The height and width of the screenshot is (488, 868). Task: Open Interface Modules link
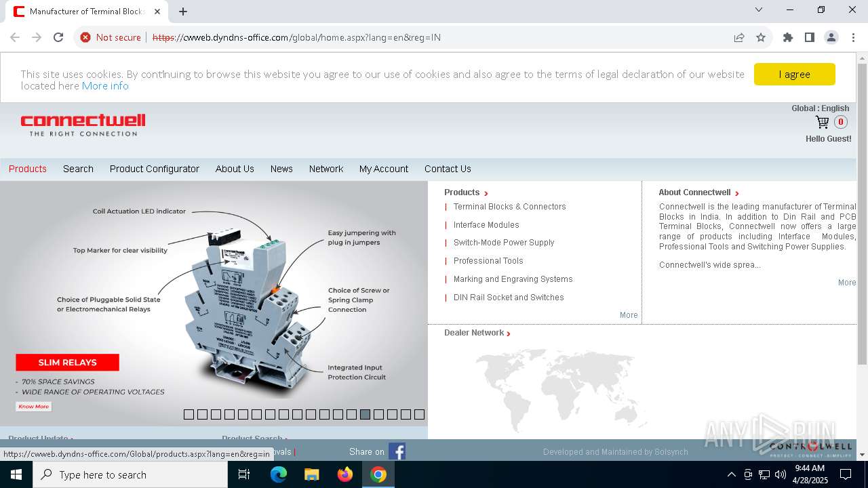[x=486, y=225]
